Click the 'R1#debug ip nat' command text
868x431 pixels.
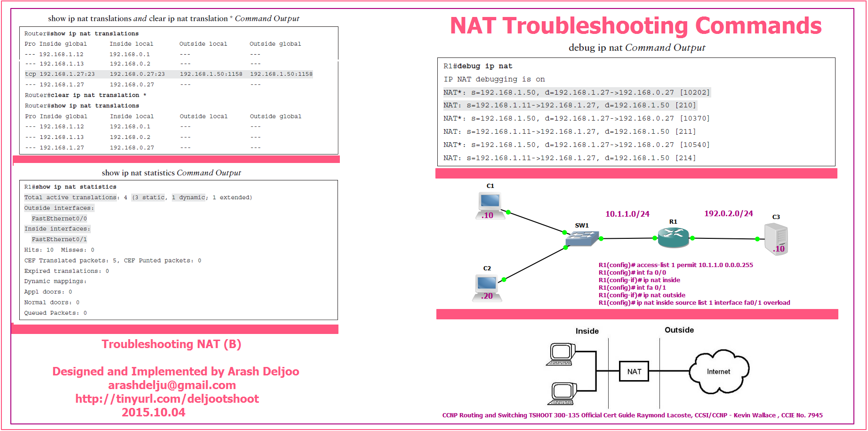click(478, 66)
